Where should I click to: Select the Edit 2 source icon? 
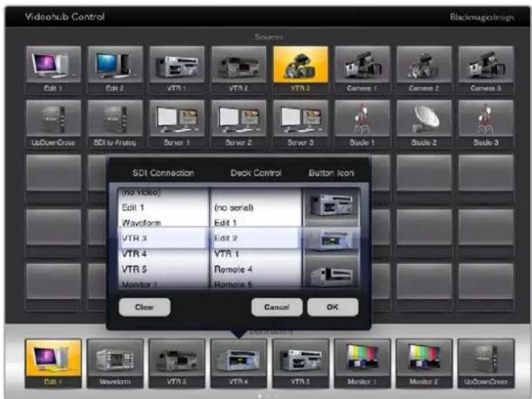(x=115, y=64)
